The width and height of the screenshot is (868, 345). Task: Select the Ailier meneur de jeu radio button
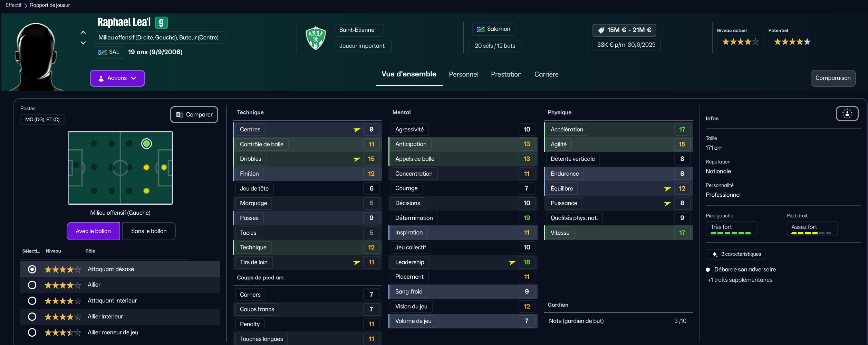(32, 333)
